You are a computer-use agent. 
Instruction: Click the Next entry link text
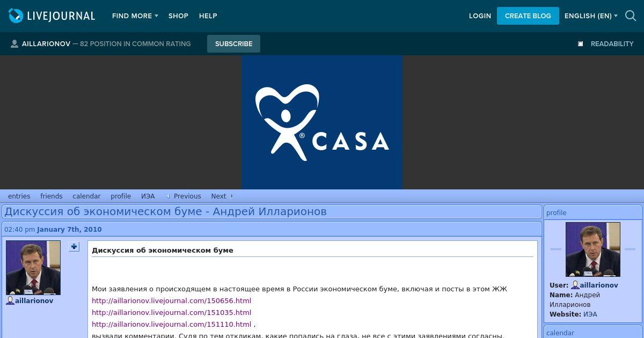(218, 196)
